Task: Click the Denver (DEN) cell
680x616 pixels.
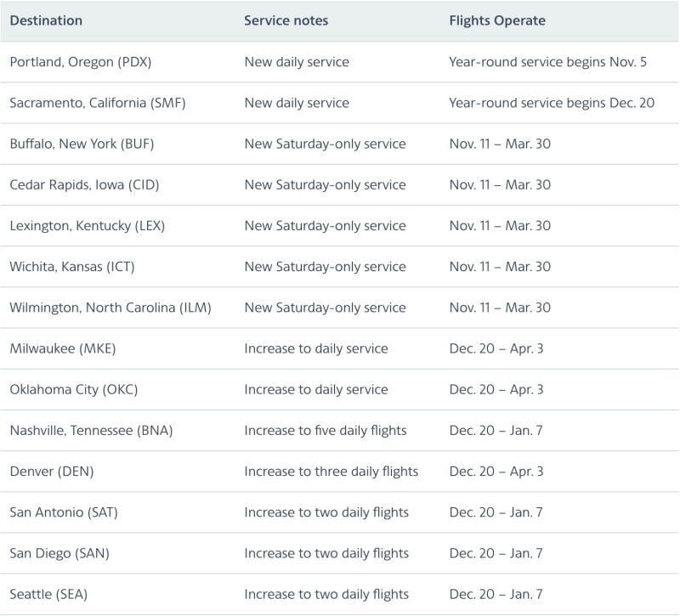Action: click(52, 472)
